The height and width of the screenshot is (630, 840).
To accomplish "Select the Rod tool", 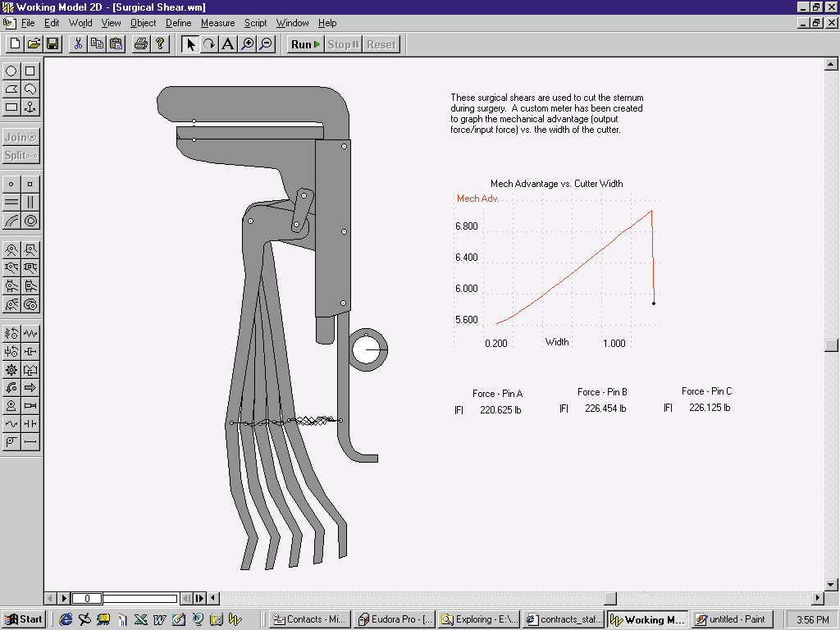I will click(x=30, y=442).
